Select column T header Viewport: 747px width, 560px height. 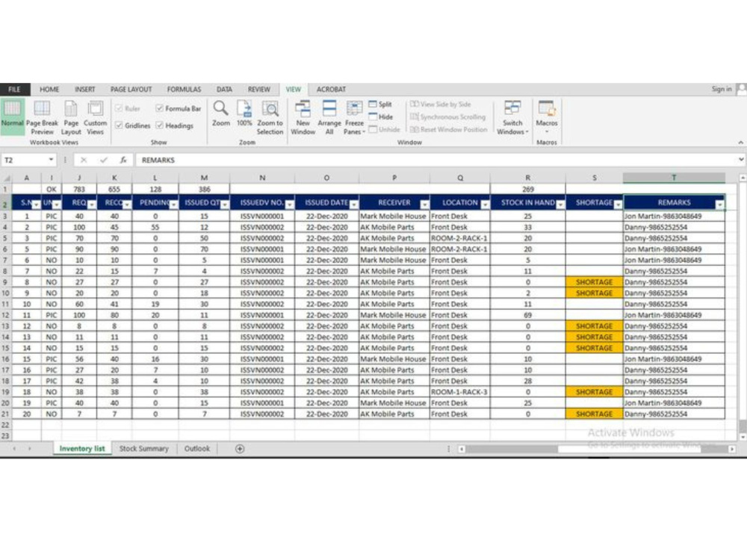(674, 178)
